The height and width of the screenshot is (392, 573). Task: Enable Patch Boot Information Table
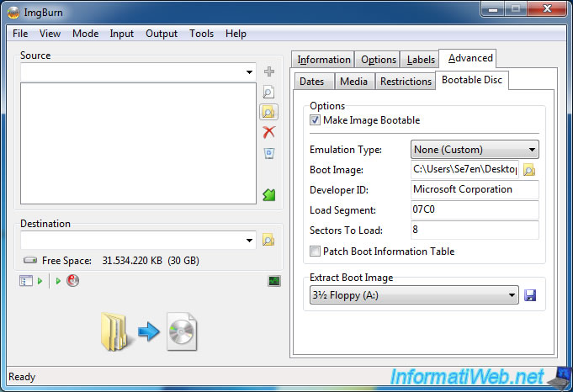click(316, 252)
